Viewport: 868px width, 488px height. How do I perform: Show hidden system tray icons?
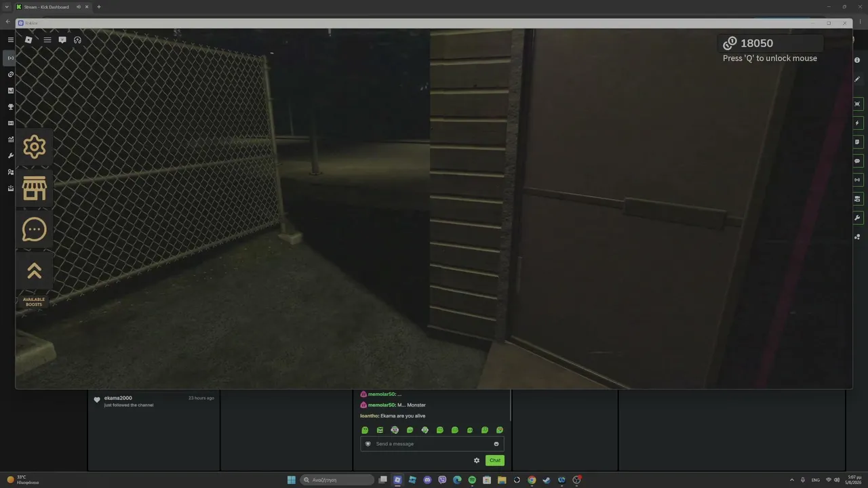click(x=792, y=480)
